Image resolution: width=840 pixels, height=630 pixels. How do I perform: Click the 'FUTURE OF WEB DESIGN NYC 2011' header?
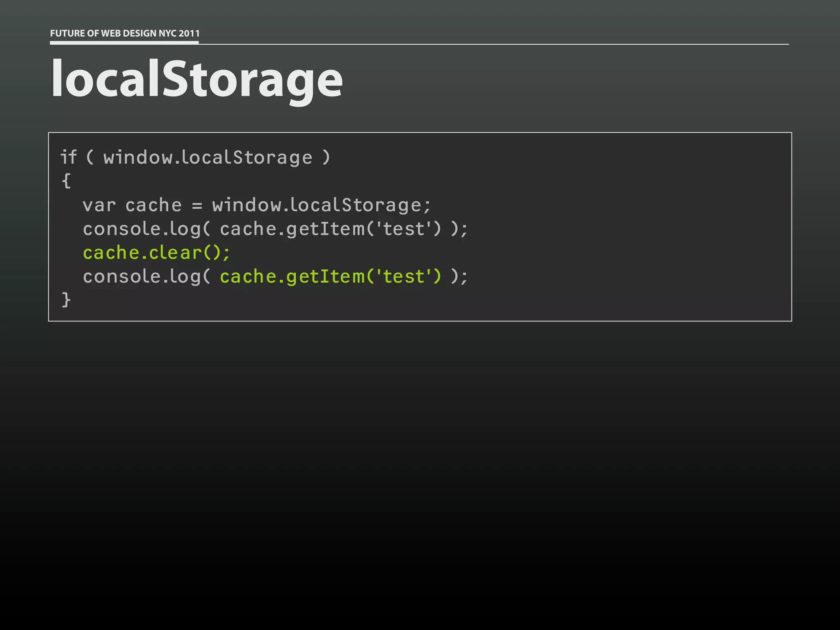point(125,33)
